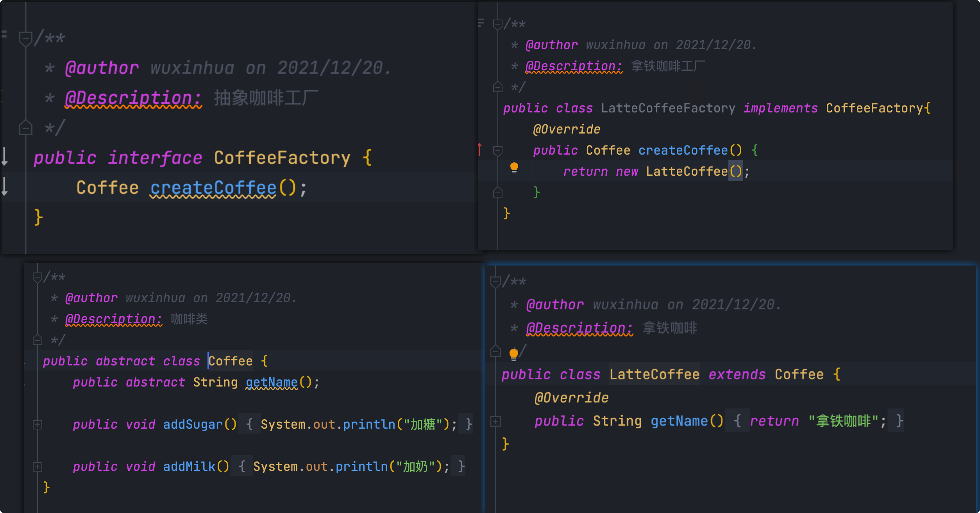Click gutter arrow next to createCoffee declaration
Viewport: 980px width, 513px height.
point(5,187)
